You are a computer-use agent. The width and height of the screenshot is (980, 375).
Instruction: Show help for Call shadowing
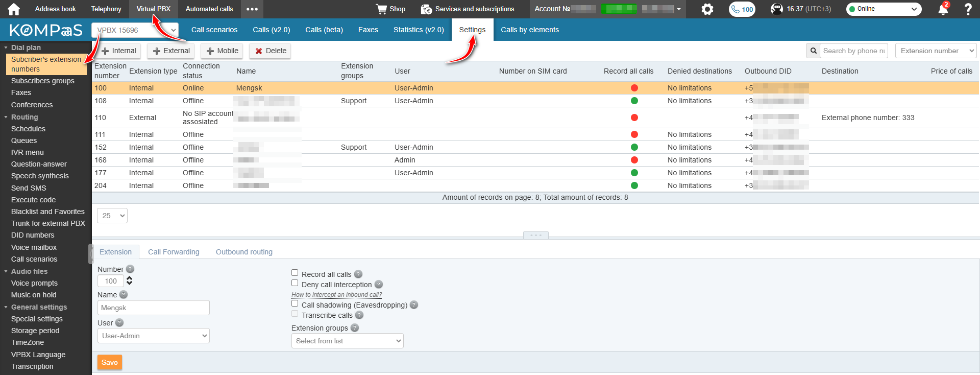point(414,305)
